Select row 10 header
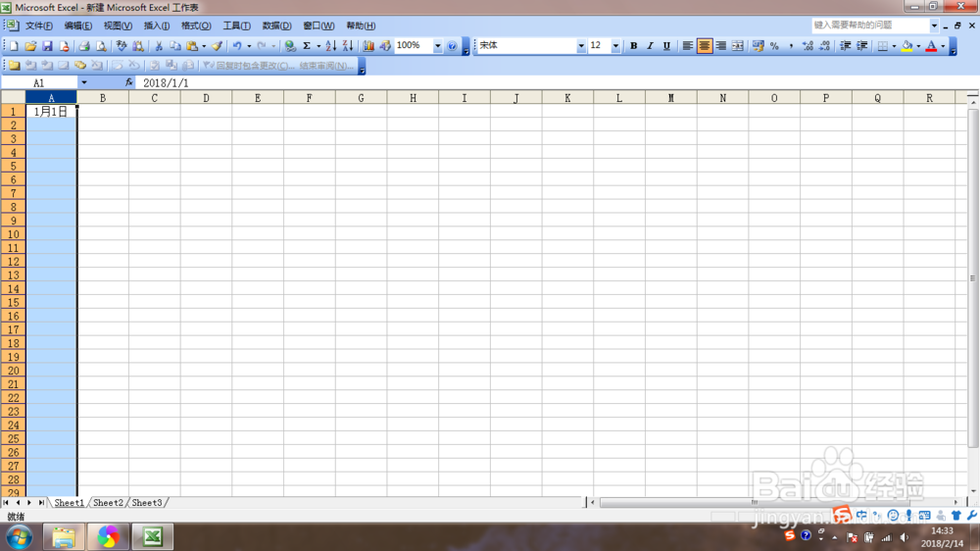This screenshot has height=551, width=980. click(x=13, y=234)
